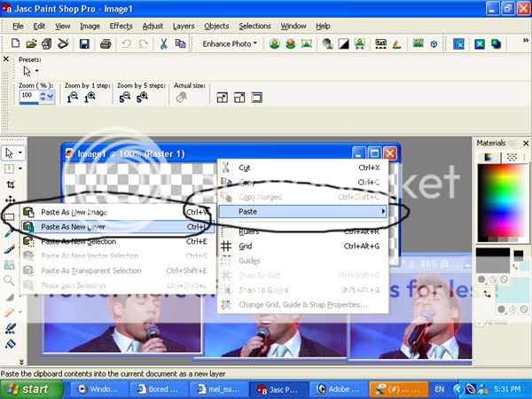The width and height of the screenshot is (532, 399).
Task: Click the Undo arrow icon
Action: [127, 43]
